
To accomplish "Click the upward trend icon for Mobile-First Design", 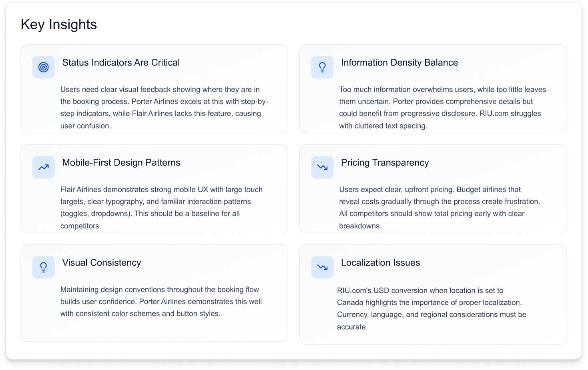I will tap(43, 167).
